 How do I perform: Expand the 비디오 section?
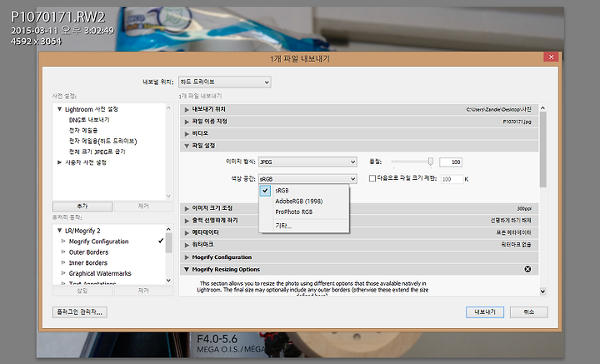187,133
